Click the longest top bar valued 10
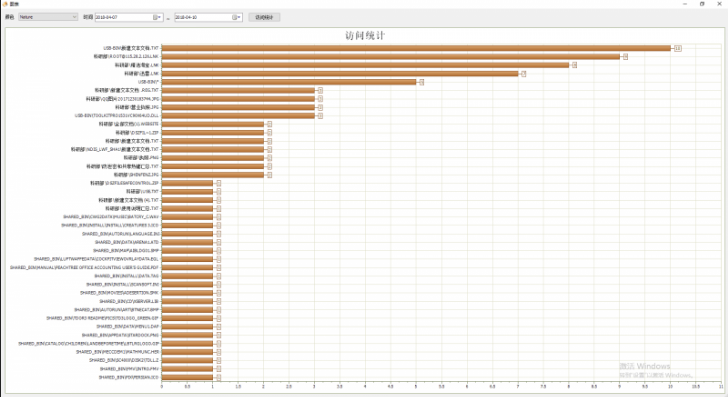This screenshot has height=397, width=728. [416, 48]
